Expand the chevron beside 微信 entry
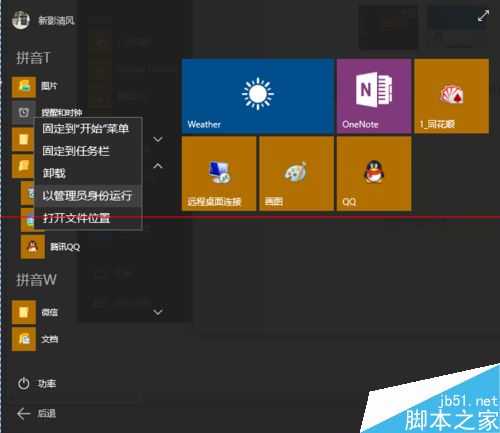The width and height of the screenshot is (500, 433). [158, 312]
